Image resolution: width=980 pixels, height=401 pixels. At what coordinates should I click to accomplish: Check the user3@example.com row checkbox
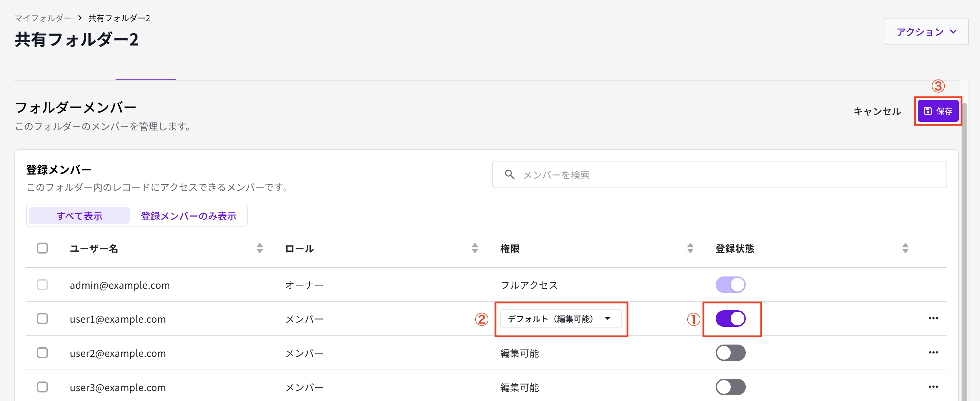coord(42,387)
